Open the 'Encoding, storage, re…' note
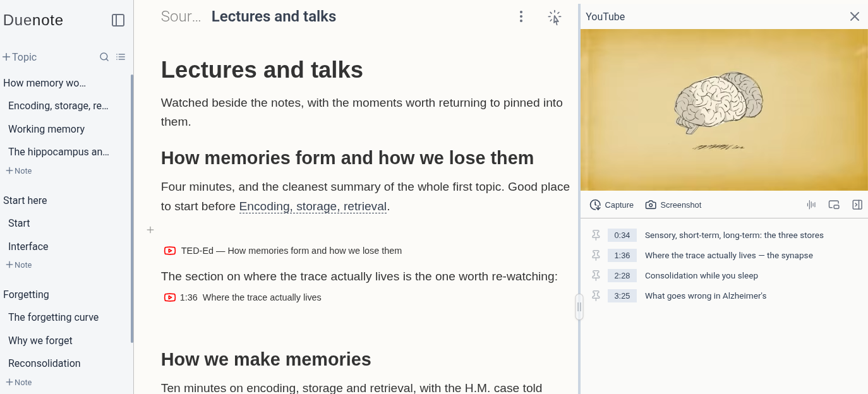The image size is (868, 394). point(58,105)
